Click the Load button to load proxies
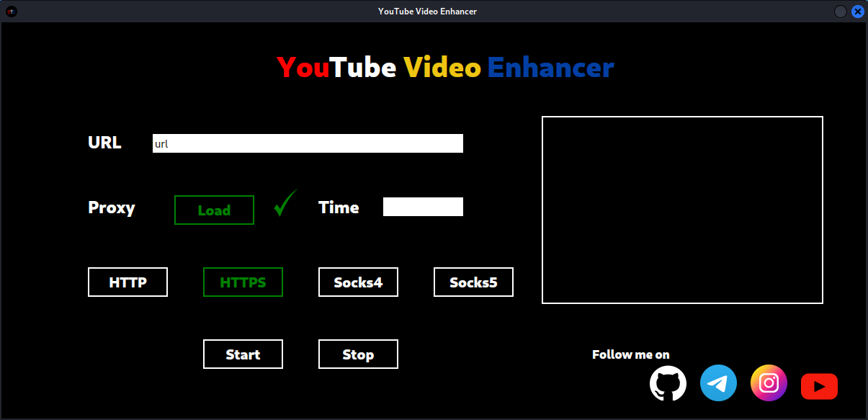 pyautogui.click(x=214, y=210)
